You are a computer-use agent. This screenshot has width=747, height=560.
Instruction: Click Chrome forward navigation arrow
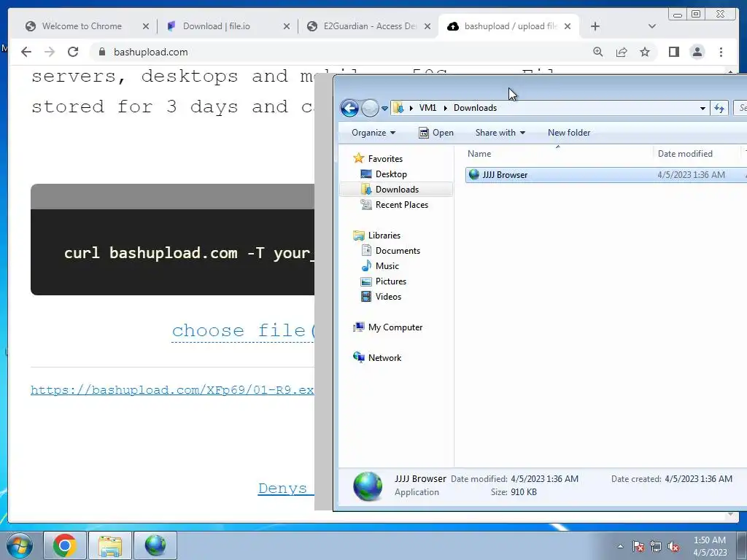(50, 52)
